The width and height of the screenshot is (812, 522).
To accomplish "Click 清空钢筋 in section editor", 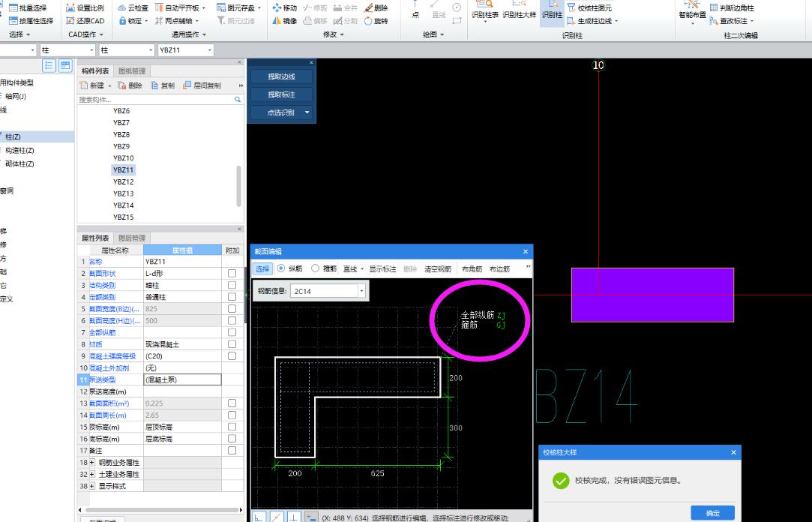I will pos(438,268).
